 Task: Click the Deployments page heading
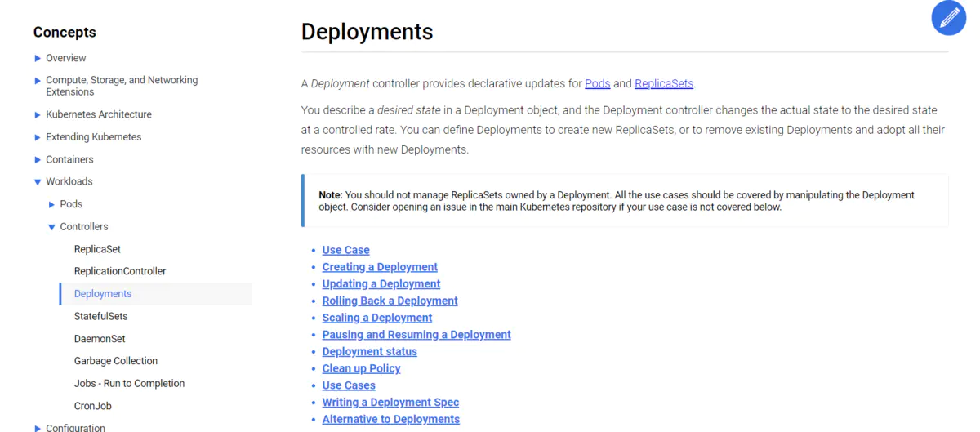coord(367,32)
